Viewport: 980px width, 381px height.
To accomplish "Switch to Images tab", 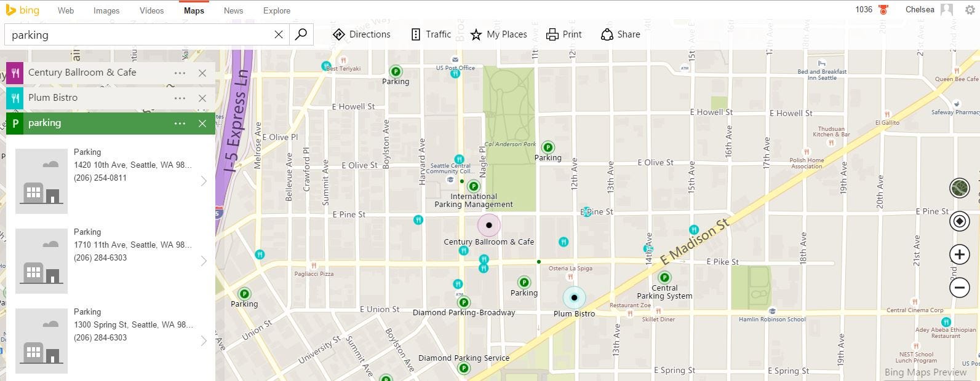I will (x=106, y=10).
